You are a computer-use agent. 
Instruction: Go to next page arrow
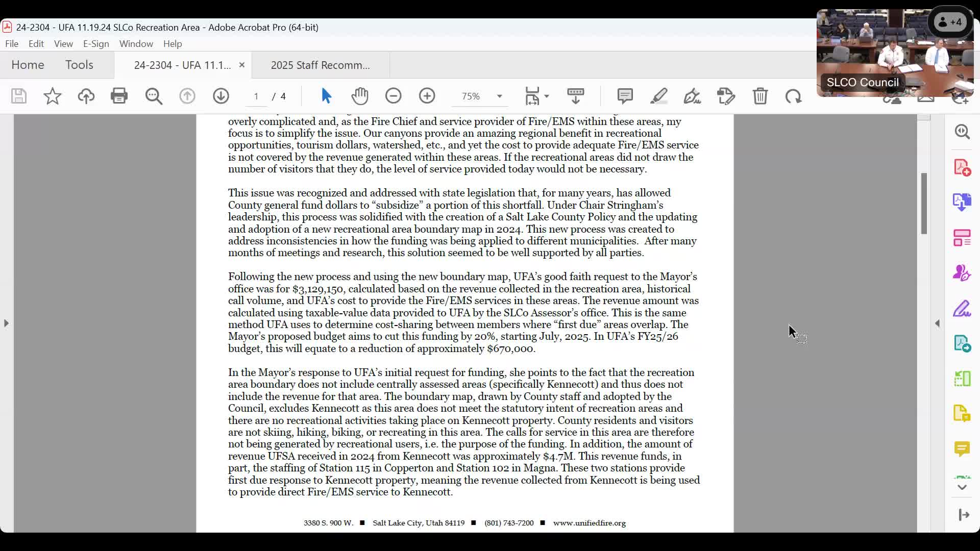point(221,96)
